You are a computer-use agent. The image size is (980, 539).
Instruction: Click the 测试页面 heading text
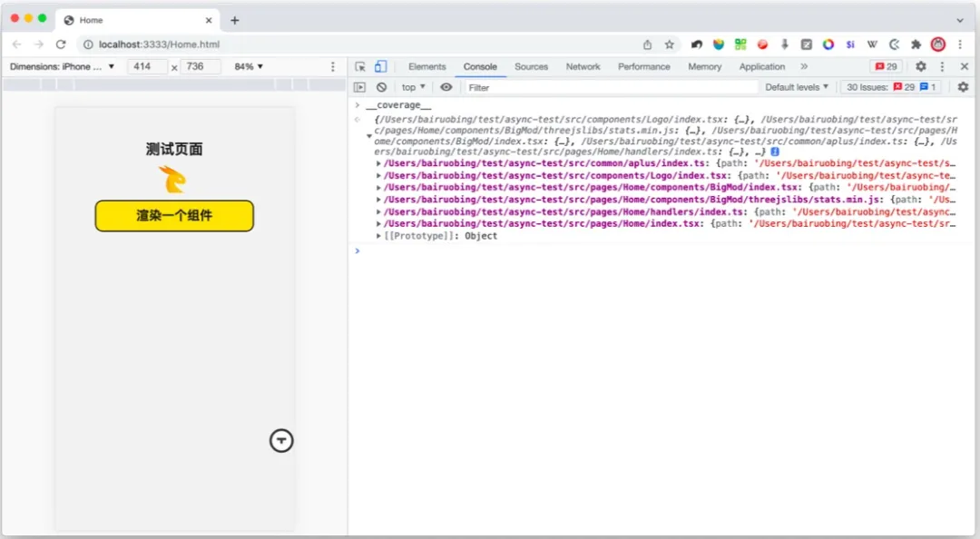[x=174, y=150]
